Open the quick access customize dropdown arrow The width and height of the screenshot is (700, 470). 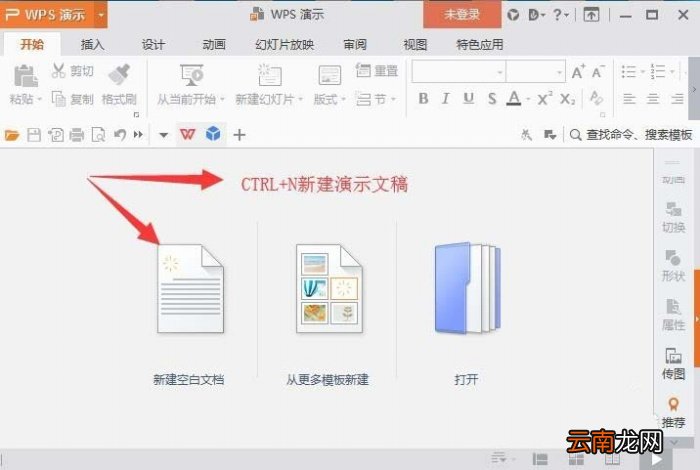coord(163,135)
